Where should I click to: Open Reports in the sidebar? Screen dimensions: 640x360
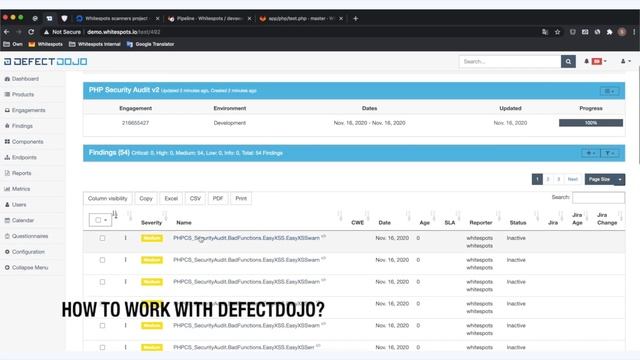pos(18,173)
